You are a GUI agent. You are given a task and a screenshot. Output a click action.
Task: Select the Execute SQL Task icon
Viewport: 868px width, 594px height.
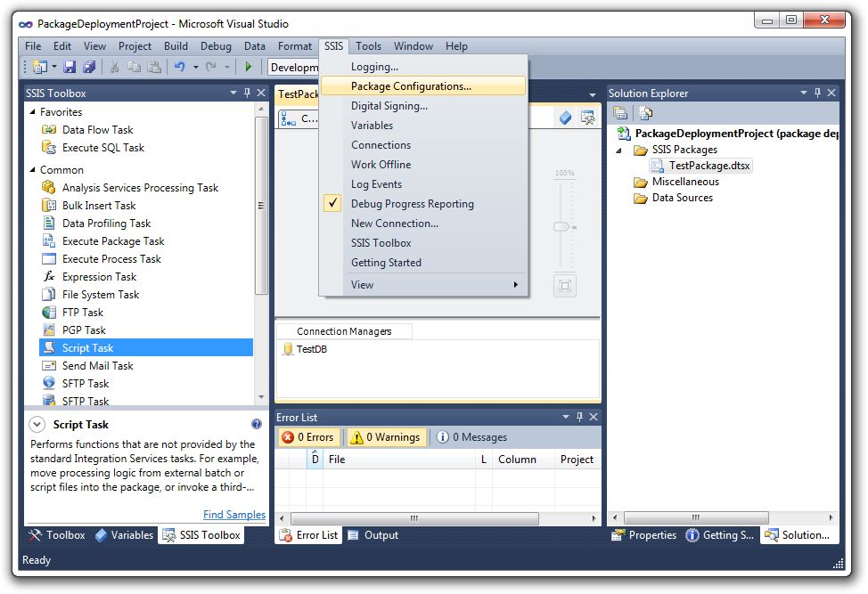click(x=49, y=148)
